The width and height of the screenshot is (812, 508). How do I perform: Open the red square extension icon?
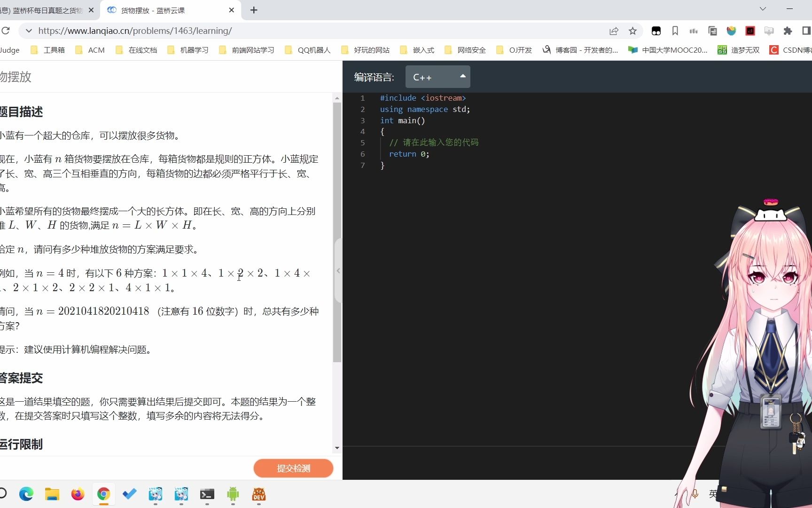750,31
